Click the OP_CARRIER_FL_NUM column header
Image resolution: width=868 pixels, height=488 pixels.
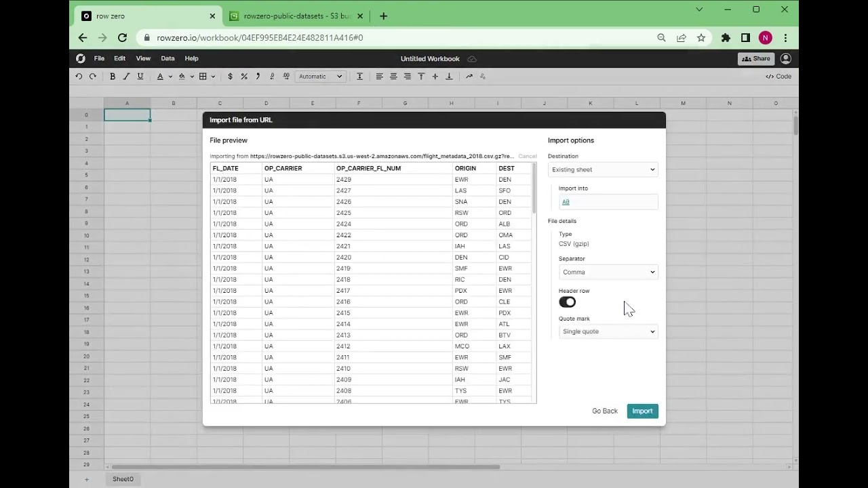click(368, 168)
